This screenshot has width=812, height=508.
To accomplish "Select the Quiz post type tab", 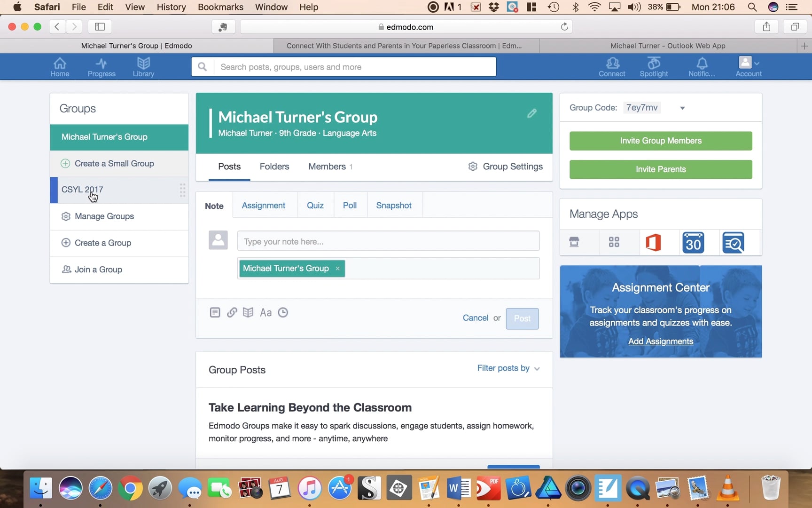I will [315, 206].
